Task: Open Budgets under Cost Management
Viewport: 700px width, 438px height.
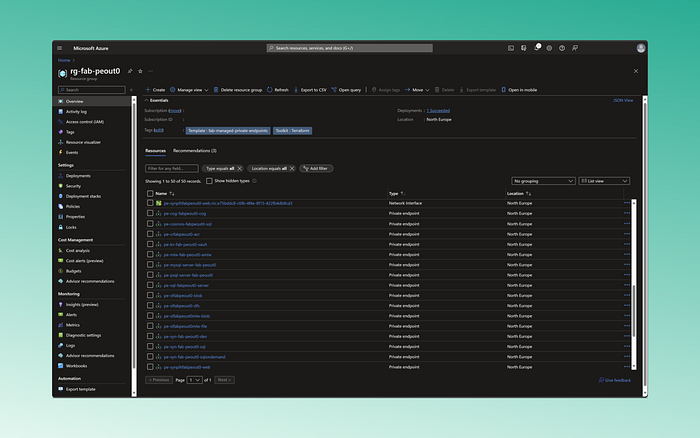Action: 73,271
